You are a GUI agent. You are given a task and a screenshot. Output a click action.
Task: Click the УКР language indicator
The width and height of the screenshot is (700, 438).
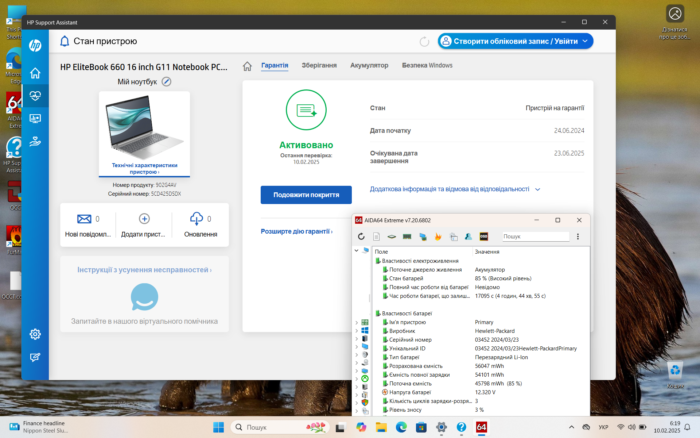pos(603,427)
